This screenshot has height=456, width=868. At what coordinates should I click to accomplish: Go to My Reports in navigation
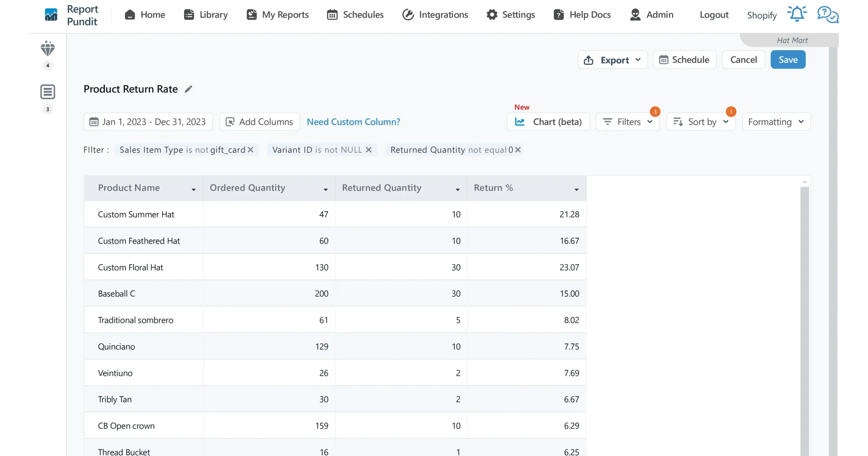click(x=277, y=15)
